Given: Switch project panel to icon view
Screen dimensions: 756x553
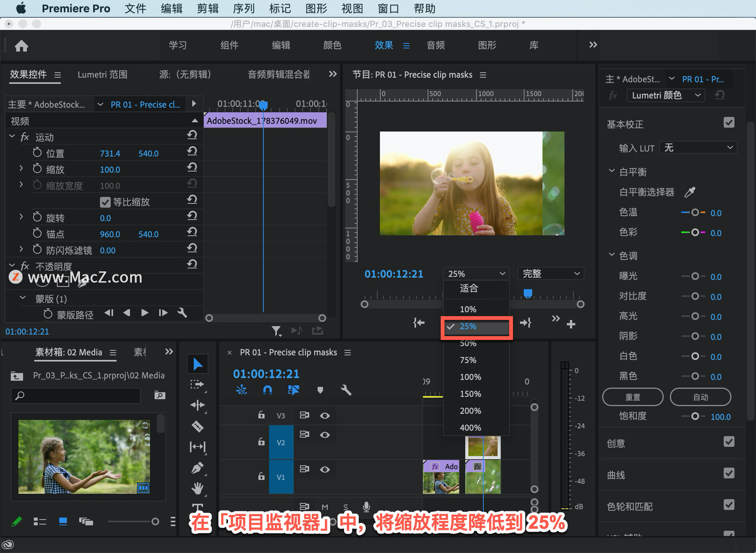Looking at the screenshot, I should point(63,521).
